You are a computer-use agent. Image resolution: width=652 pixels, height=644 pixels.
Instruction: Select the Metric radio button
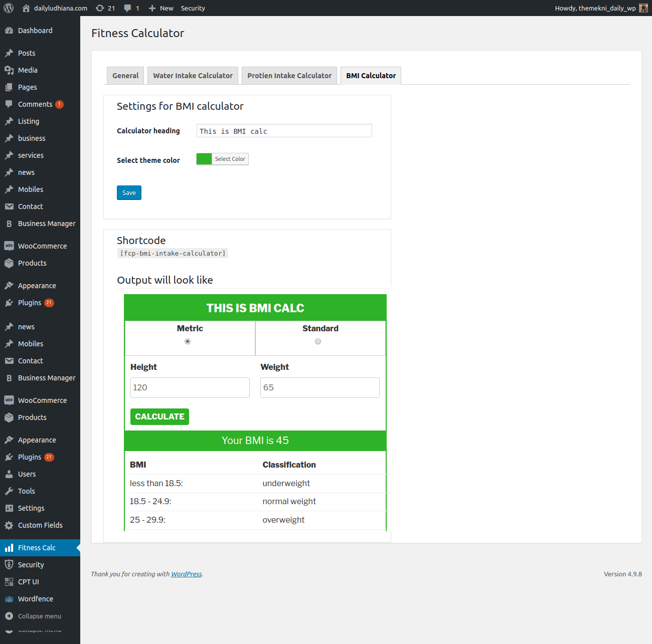(x=188, y=341)
